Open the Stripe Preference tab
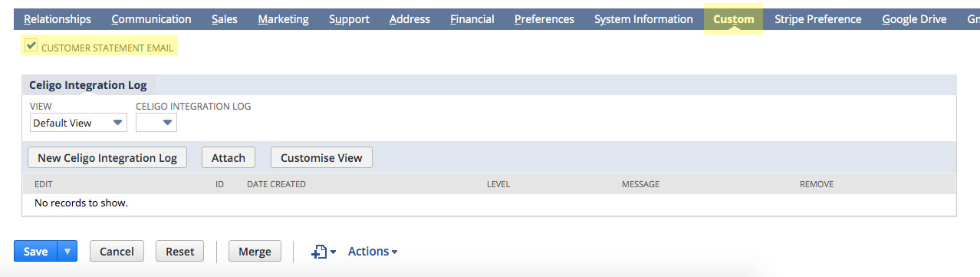 point(817,19)
